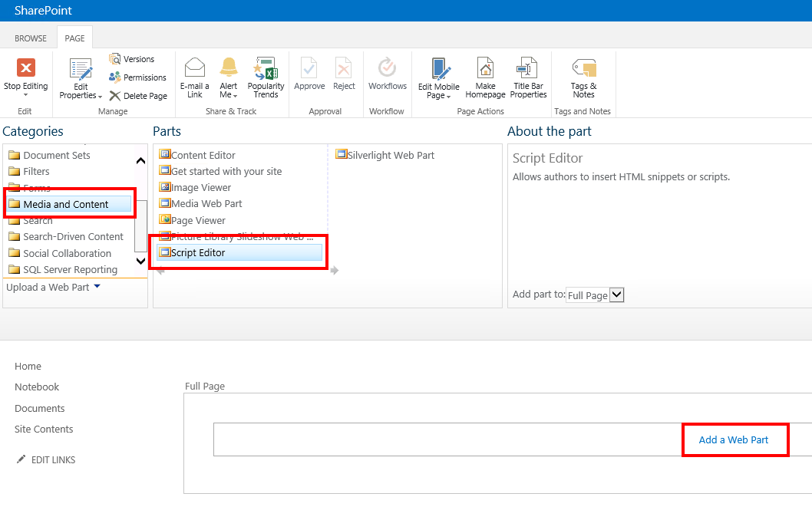The image size is (812, 520).
Task: Open Site Contents link
Action: [x=44, y=429]
